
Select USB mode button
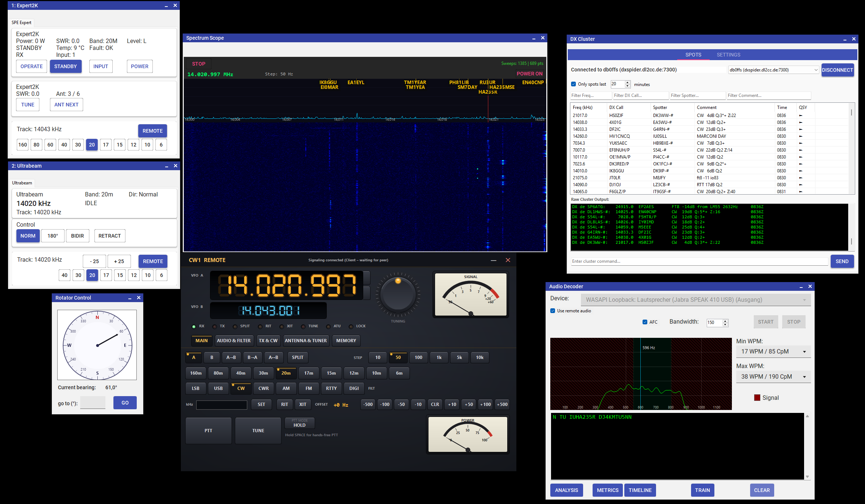tap(218, 388)
